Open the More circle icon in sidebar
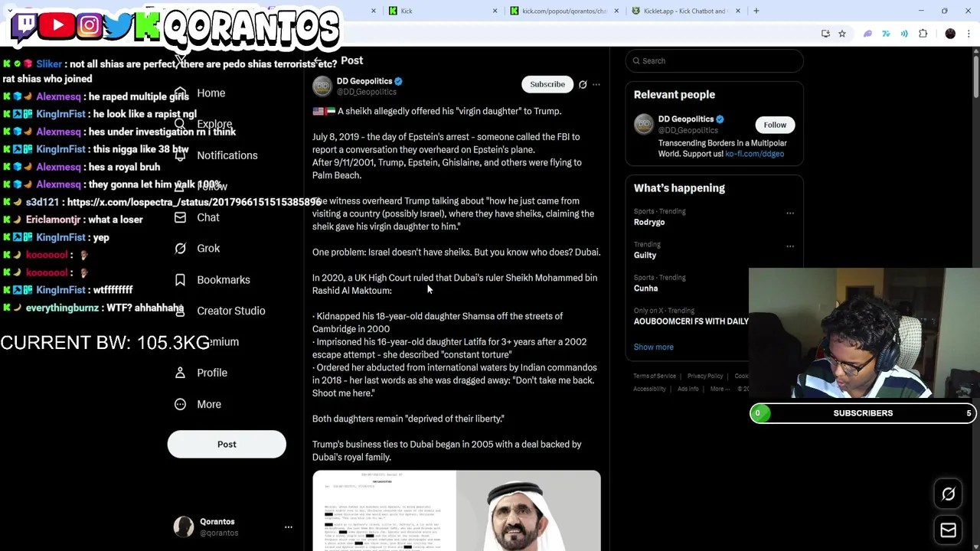980x551 pixels. pyautogui.click(x=180, y=404)
